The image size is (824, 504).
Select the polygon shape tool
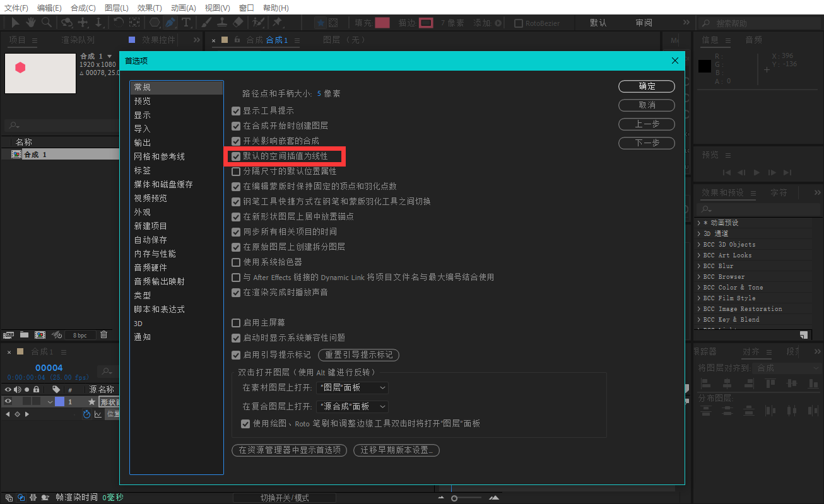(x=155, y=22)
